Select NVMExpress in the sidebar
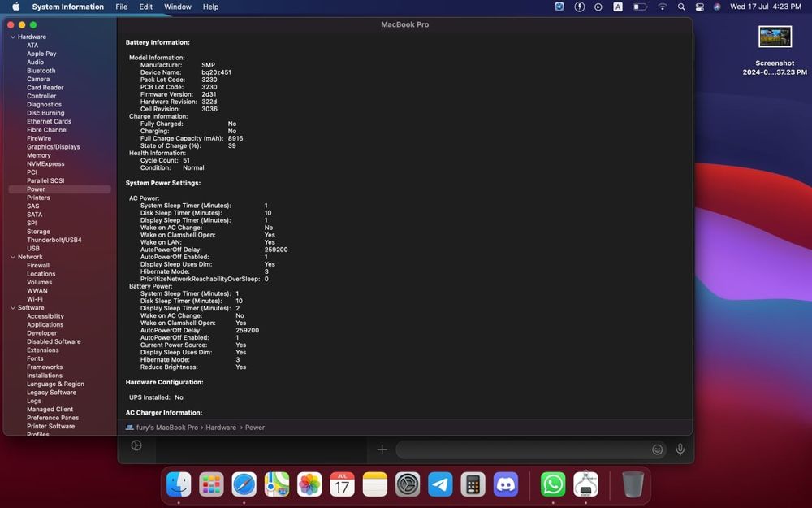812x508 pixels. tap(45, 164)
